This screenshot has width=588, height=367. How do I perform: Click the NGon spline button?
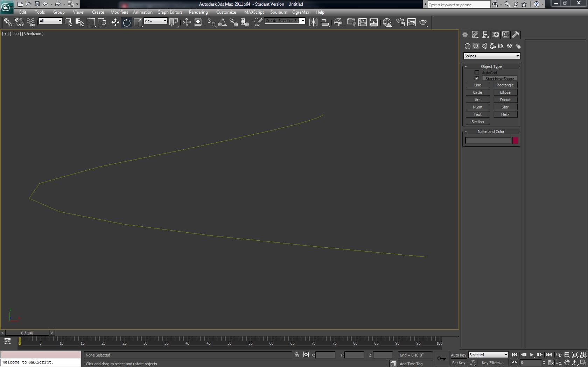[x=477, y=107]
